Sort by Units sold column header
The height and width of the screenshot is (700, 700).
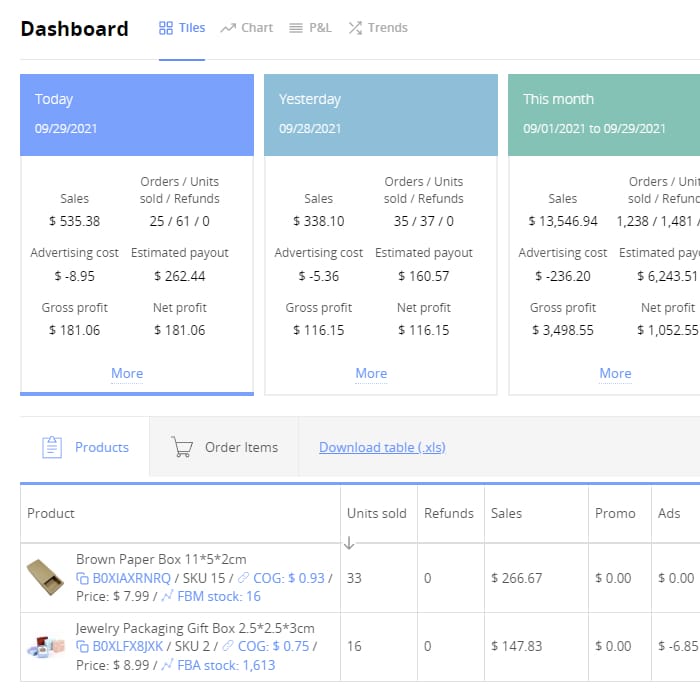coord(377,513)
